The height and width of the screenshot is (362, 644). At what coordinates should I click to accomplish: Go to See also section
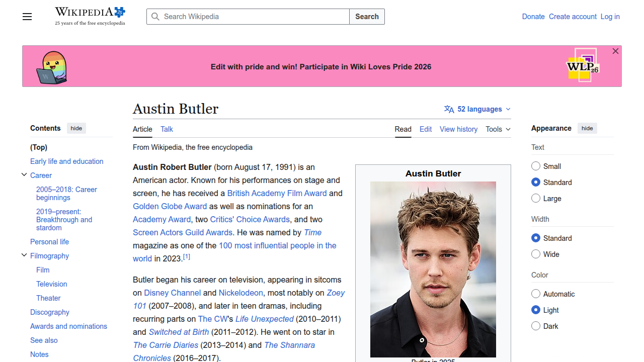pos(44,340)
